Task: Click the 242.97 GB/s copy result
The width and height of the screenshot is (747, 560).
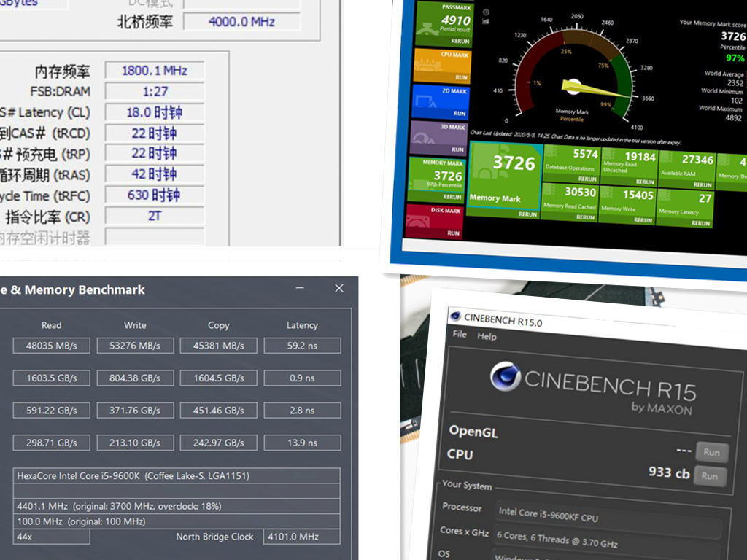Action: point(219,443)
